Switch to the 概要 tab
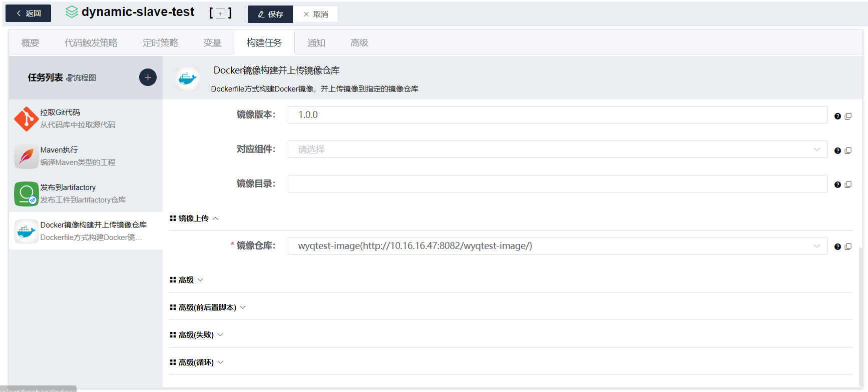The height and width of the screenshot is (392, 868). click(x=30, y=43)
